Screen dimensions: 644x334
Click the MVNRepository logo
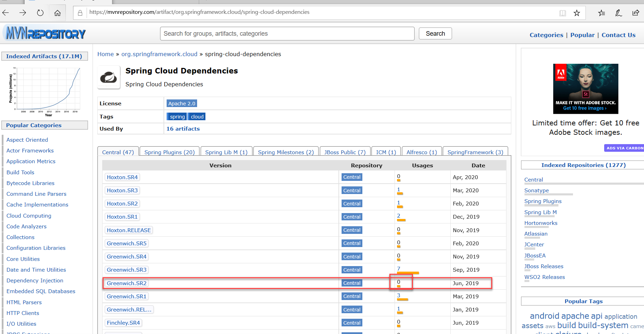click(45, 33)
